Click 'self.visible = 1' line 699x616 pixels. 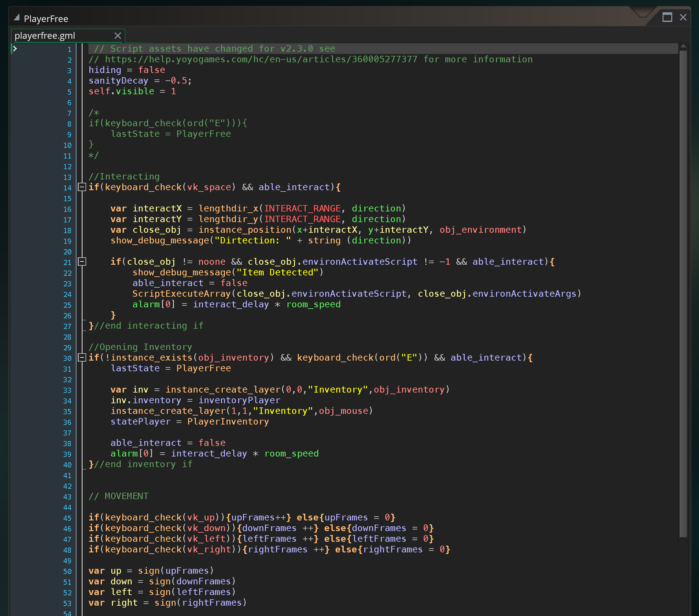(x=132, y=91)
